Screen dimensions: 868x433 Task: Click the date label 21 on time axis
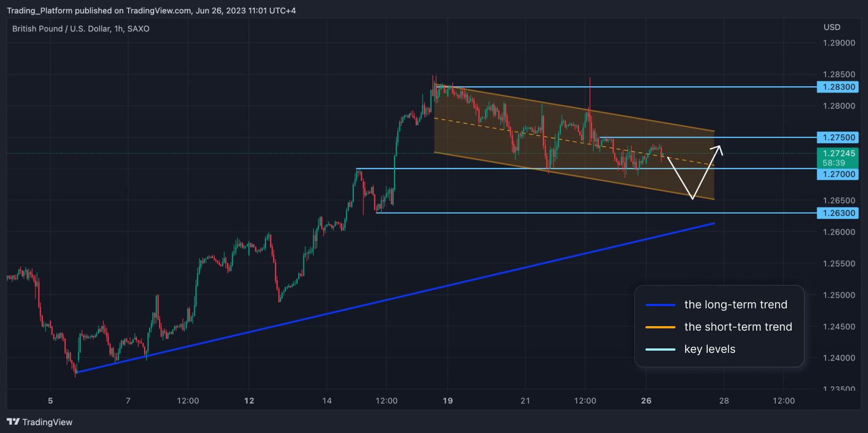(x=526, y=401)
